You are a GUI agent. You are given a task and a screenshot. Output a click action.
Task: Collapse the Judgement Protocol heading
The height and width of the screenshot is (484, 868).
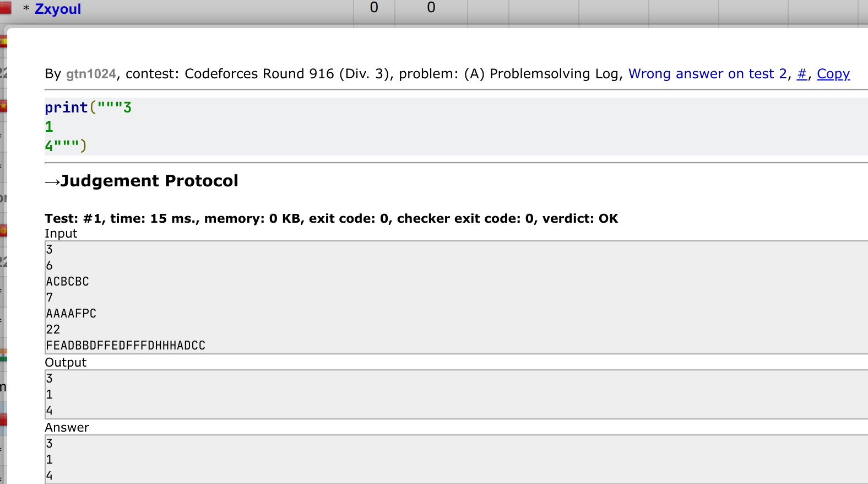coord(149,181)
